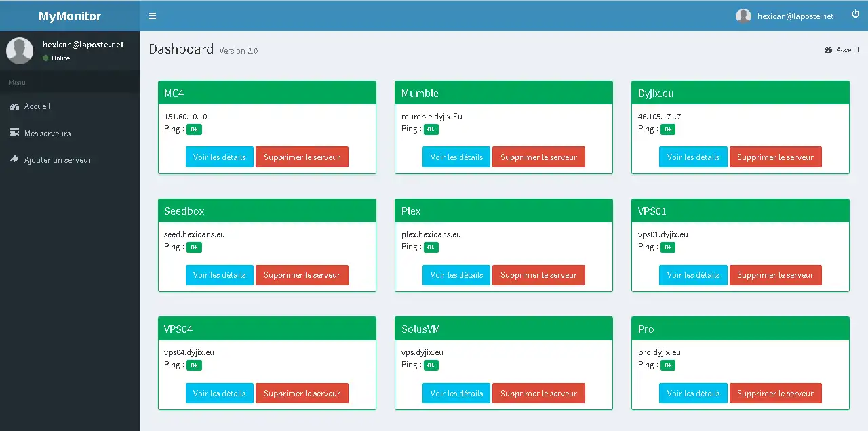Click the sidebar profile avatar
The image size is (868, 431).
click(20, 51)
